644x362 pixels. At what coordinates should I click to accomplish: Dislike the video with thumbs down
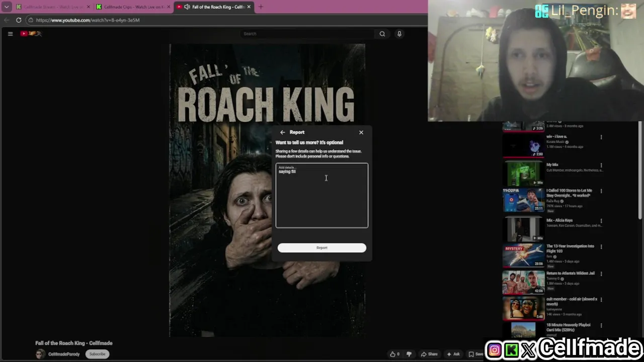pos(409,354)
